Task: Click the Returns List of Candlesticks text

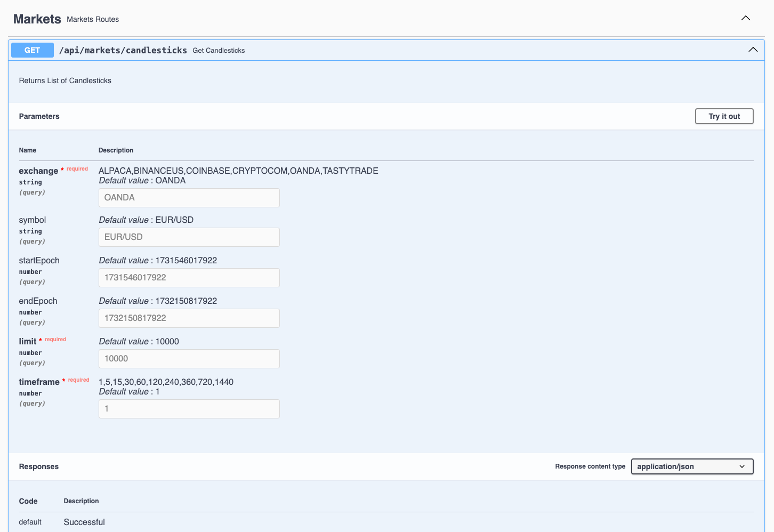Action: coord(65,80)
